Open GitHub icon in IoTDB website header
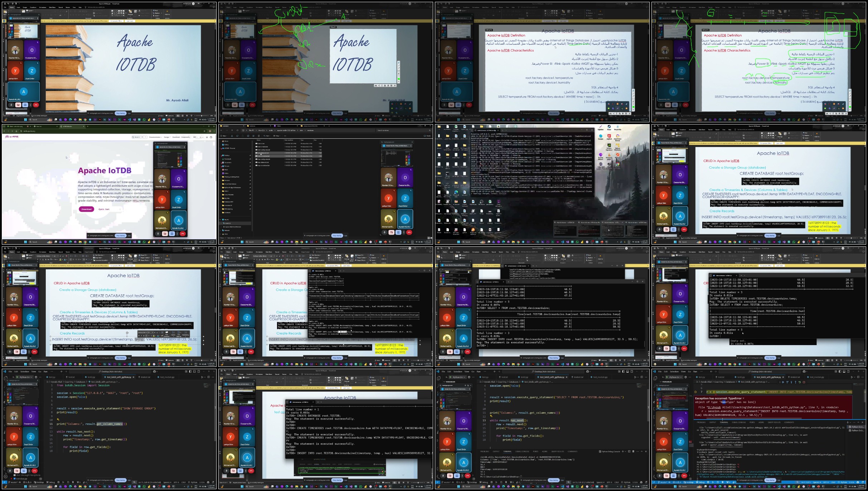 point(211,137)
